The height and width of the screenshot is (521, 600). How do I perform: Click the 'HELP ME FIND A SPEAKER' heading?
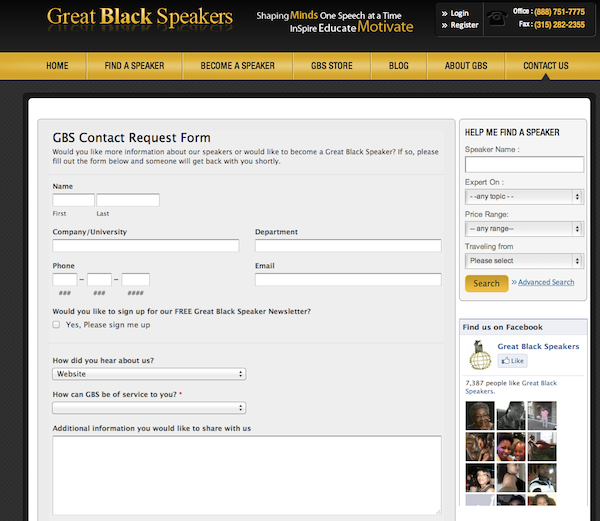click(x=512, y=132)
